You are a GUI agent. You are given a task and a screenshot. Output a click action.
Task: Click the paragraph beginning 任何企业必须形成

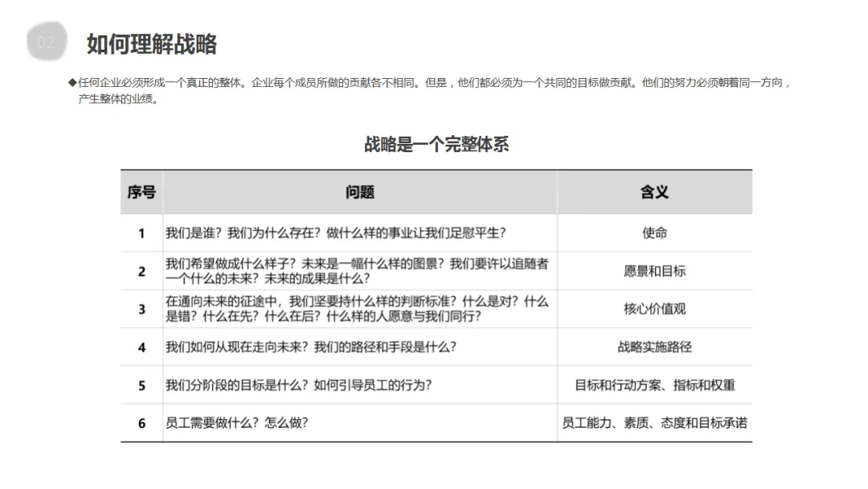click(429, 91)
